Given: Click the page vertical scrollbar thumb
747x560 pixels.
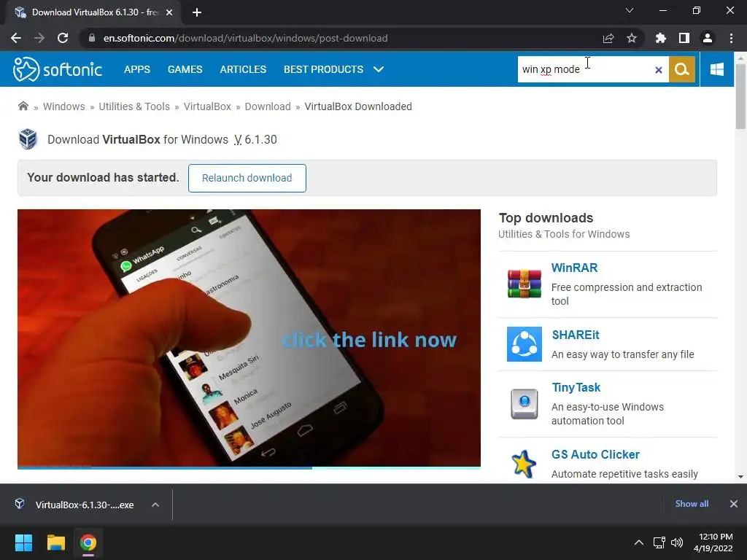Looking at the screenshot, I should (740, 96).
